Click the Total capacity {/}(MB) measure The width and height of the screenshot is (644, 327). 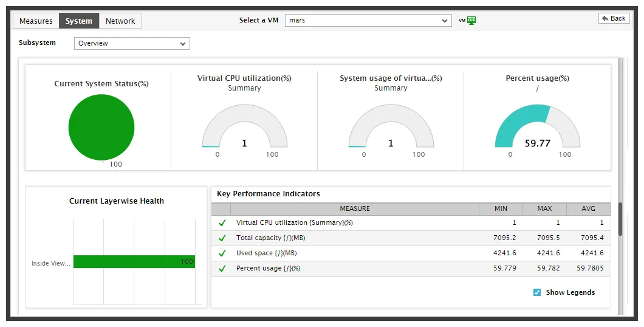[x=270, y=238]
